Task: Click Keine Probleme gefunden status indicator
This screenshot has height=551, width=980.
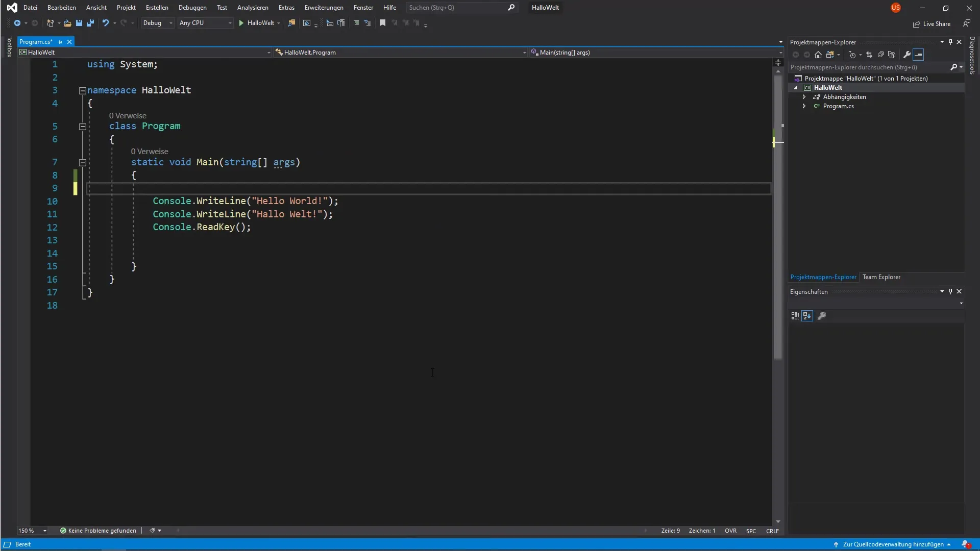Action: click(x=98, y=531)
